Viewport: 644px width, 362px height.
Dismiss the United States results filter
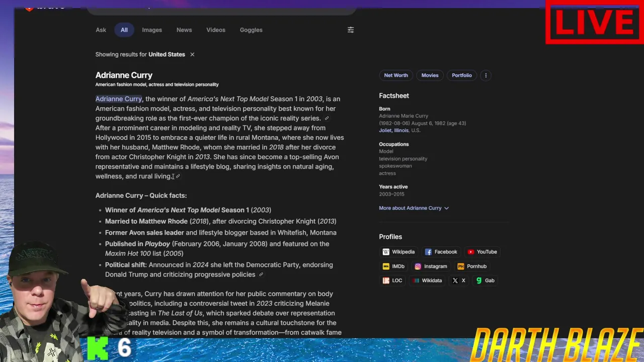pyautogui.click(x=192, y=54)
